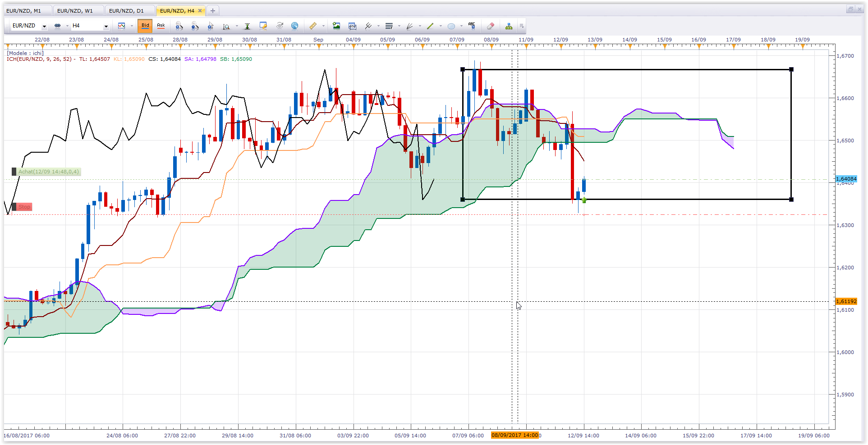
Task: Click the rectangle's bottom-left corner handle
Action: click(463, 200)
